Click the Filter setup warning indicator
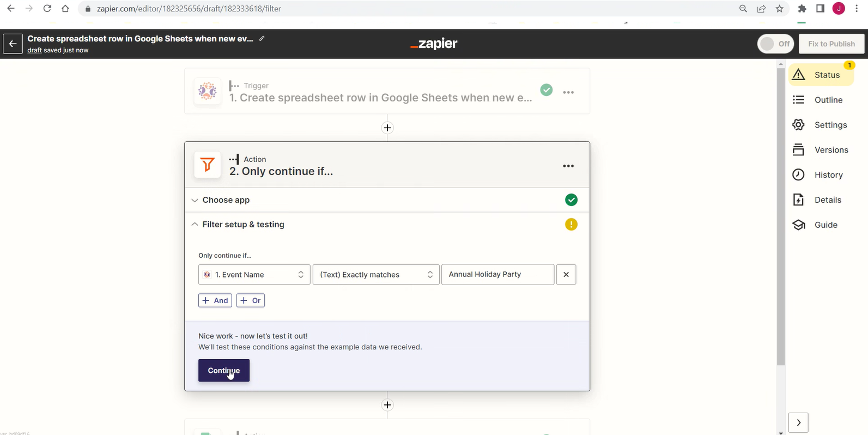Screen dimensions: 868x435 (571, 225)
